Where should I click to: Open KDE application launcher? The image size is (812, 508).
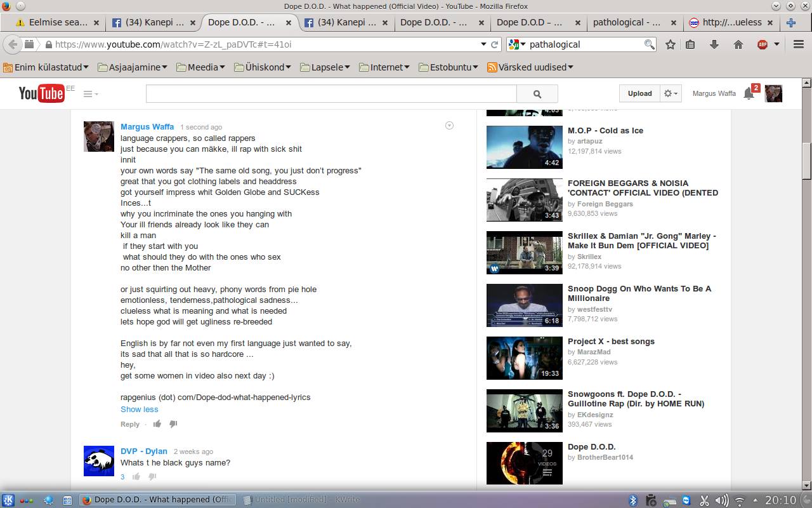(8, 500)
